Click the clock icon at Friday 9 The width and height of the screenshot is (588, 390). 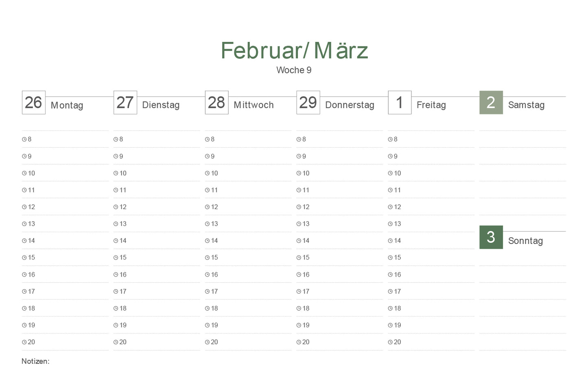click(390, 156)
